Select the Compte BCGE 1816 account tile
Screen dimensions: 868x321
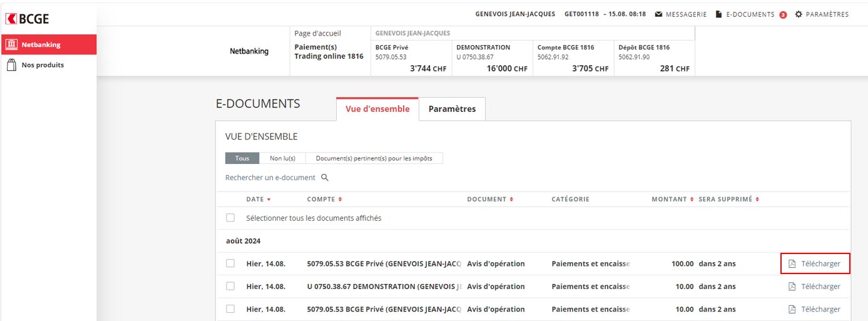coord(574,58)
